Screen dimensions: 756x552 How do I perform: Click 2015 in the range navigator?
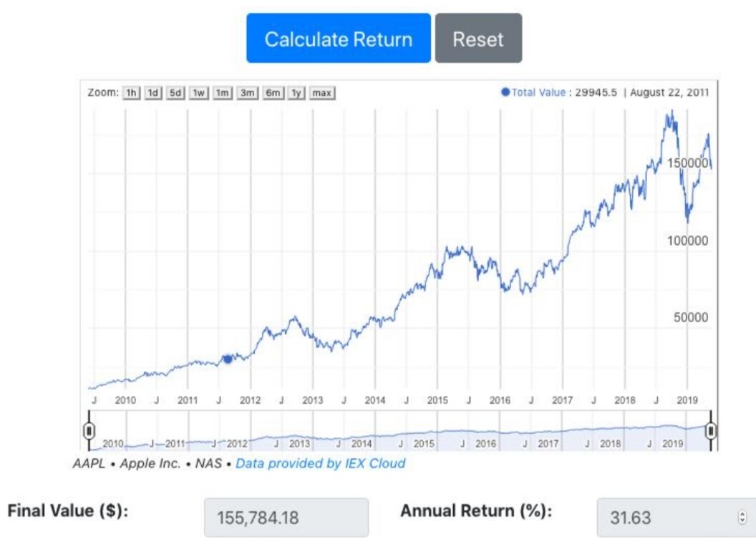pyautogui.click(x=424, y=444)
